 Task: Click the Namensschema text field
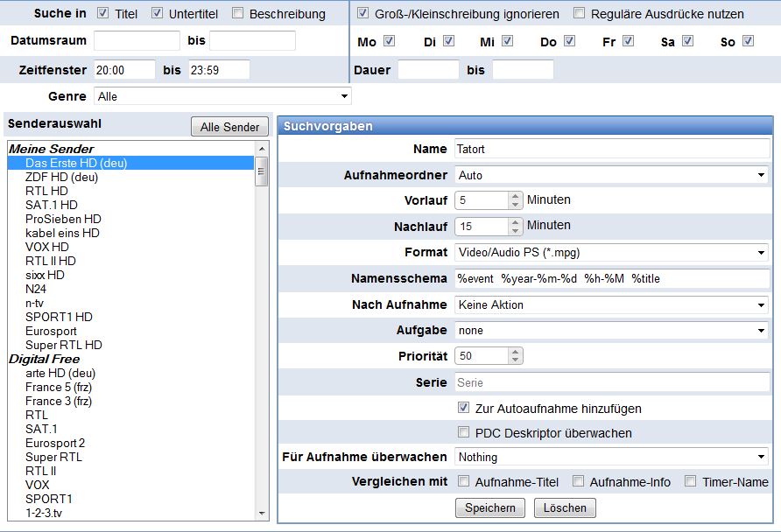click(x=611, y=278)
